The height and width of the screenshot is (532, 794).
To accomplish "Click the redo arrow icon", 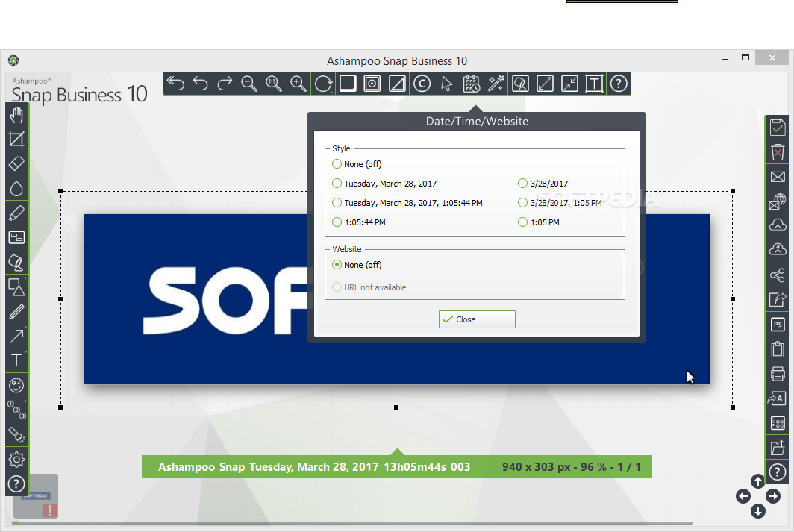I will coord(225,84).
